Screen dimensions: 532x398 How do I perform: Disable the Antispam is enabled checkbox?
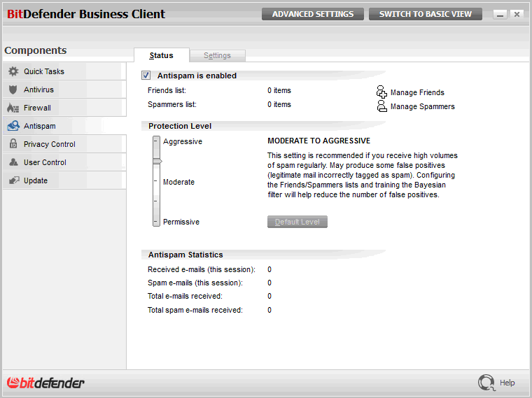click(x=146, y=76)
